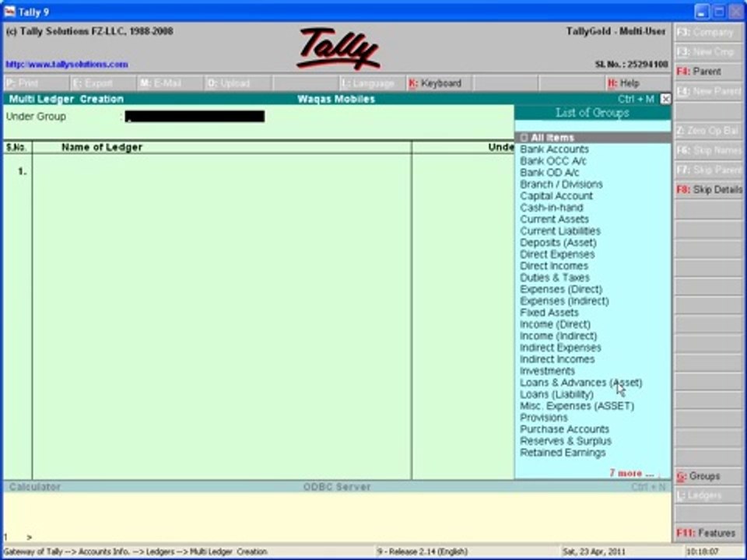Click the Tally 9 title bar icon
Screen dimensions: 747x560
point(9,11)
